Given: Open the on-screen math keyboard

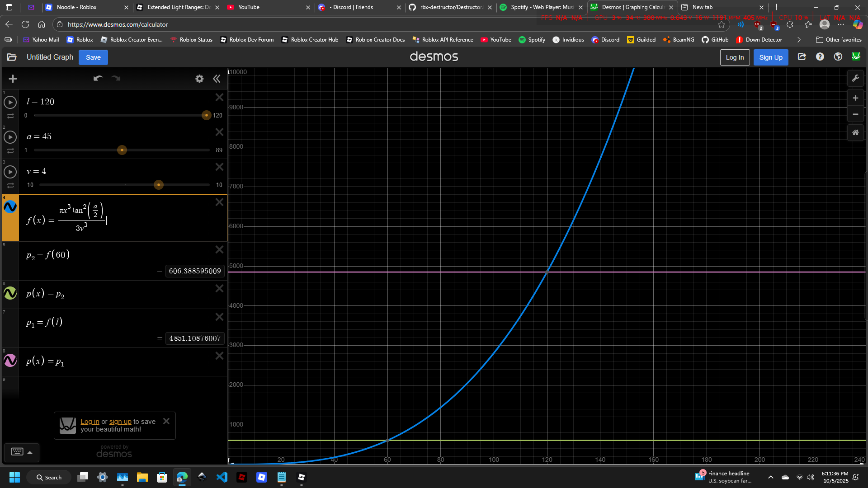Looking at the screenshot, I should point(17,452).
